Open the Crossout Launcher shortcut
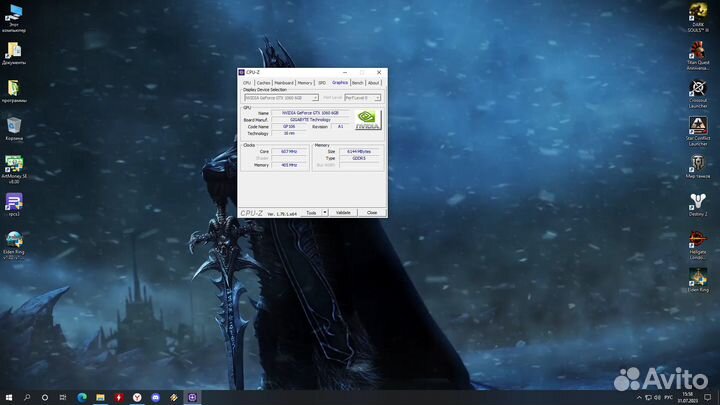Image resolution: width=720 pixels, height=405 pixels. (698, 89)
